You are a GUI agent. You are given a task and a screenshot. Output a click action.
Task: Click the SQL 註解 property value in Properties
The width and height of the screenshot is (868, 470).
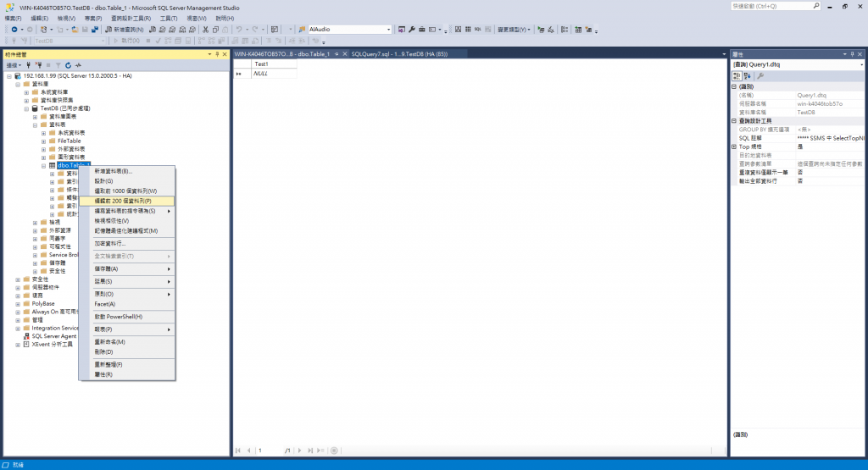pyautogui.click(x=830, y=138)
